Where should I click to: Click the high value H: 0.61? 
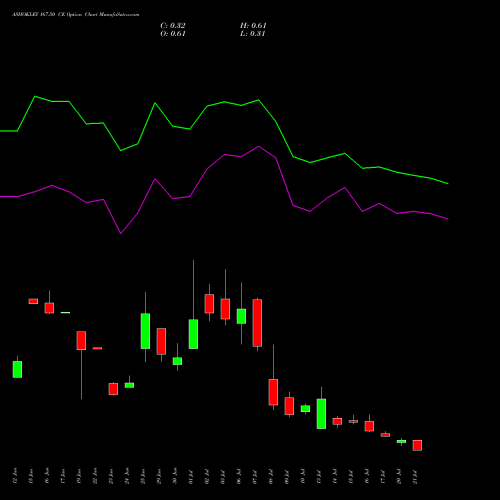(253, 26)
